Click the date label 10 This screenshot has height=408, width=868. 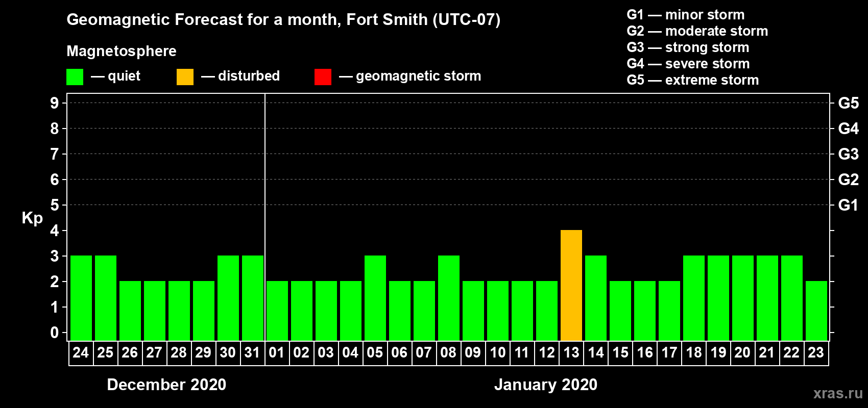point(498,353)
